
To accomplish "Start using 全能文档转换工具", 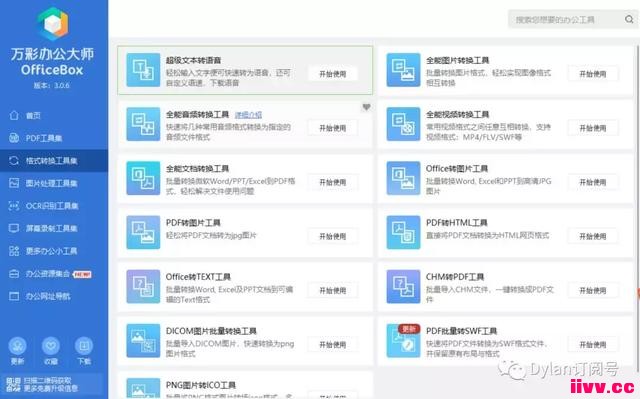I will 333,182.
